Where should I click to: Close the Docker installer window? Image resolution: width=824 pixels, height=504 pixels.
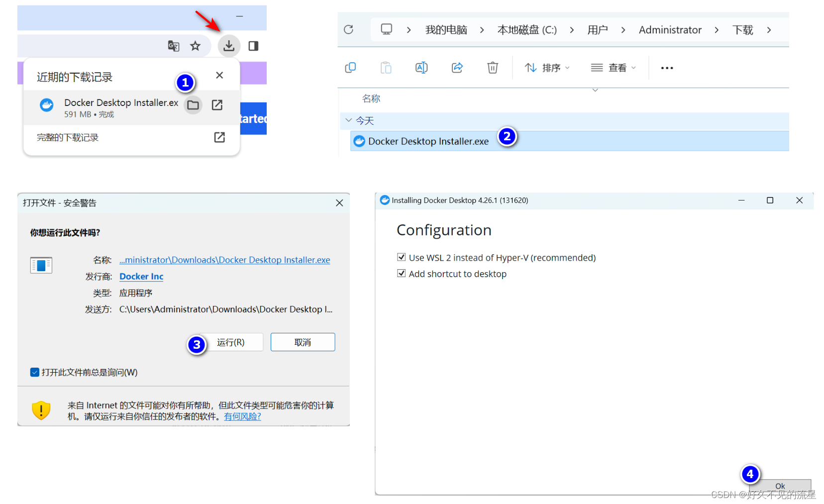[799, 200]
